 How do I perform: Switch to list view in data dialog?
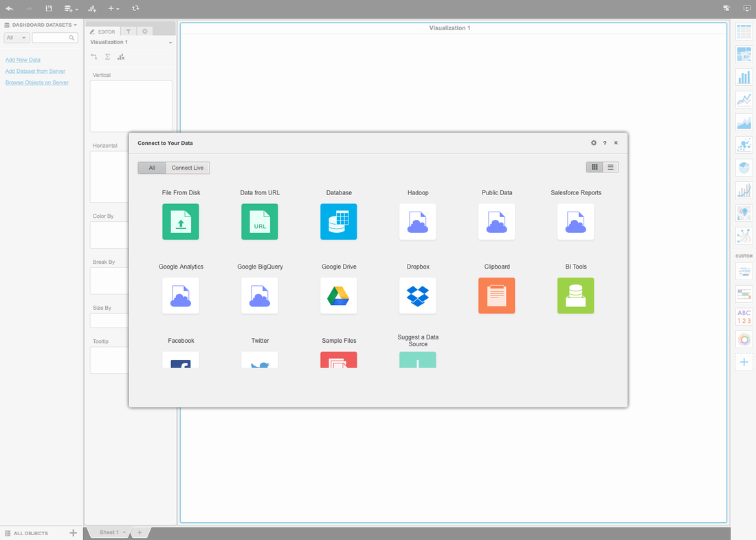[x=610, y=168]
